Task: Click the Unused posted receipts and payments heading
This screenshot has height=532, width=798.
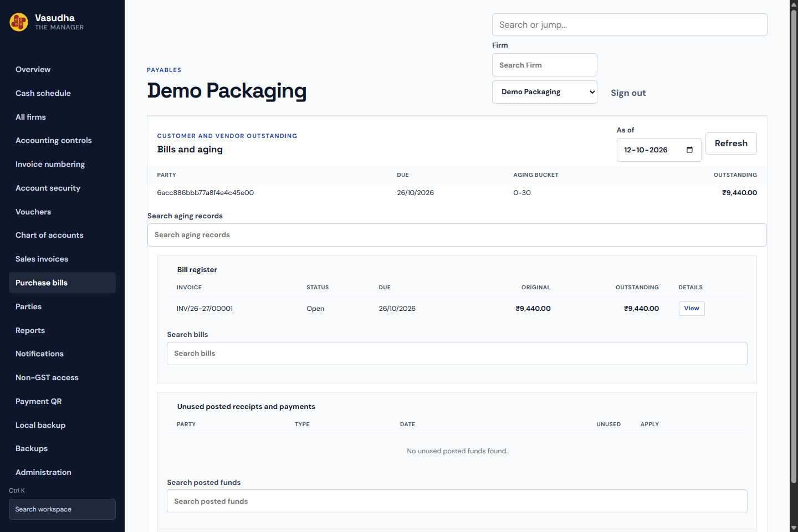Action: [x=246, y=407]
